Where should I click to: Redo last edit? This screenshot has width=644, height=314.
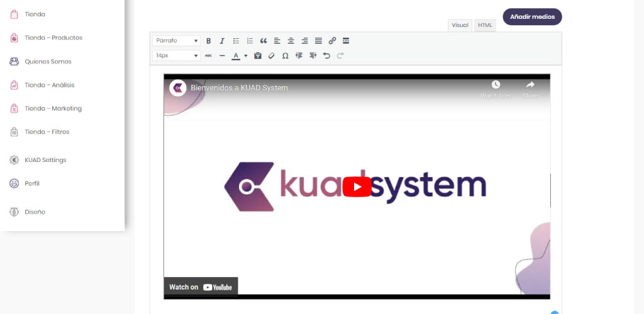pos(340,56)
